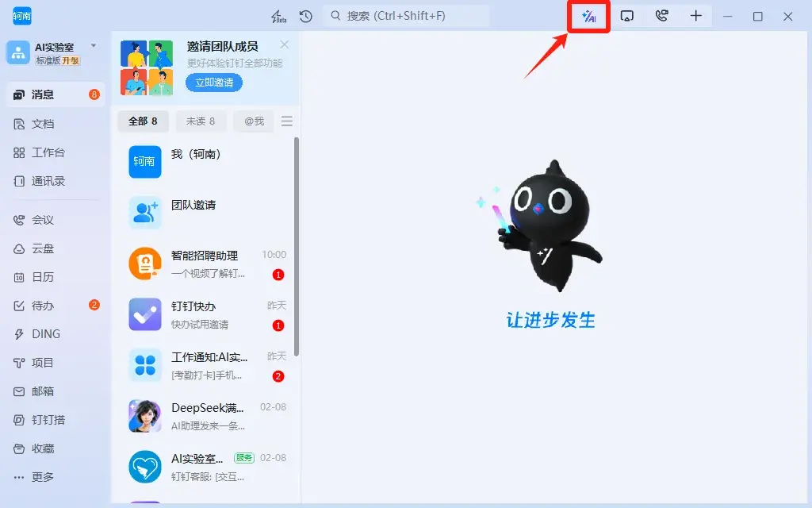This screenshot has width=812, height=508.
Task: Open the 智能招聘助理 conversation
Action: point(205,264)
